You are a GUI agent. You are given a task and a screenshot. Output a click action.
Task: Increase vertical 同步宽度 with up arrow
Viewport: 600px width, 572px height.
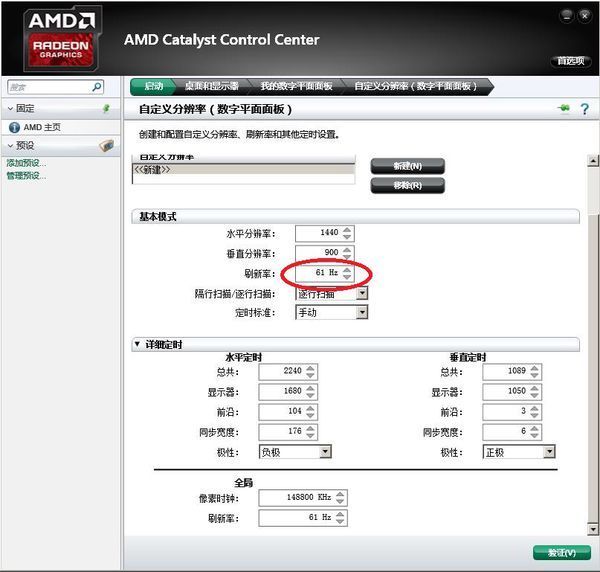tap(534, 429)
